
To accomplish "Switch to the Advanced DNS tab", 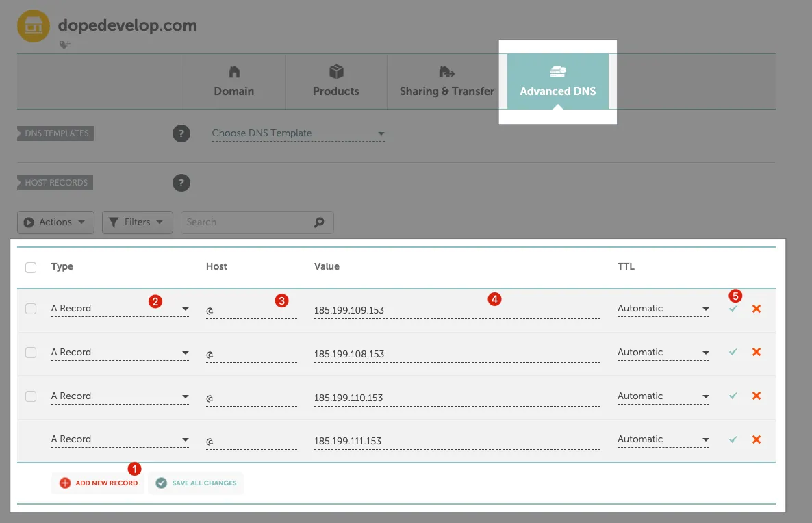I will click(557, 81).
